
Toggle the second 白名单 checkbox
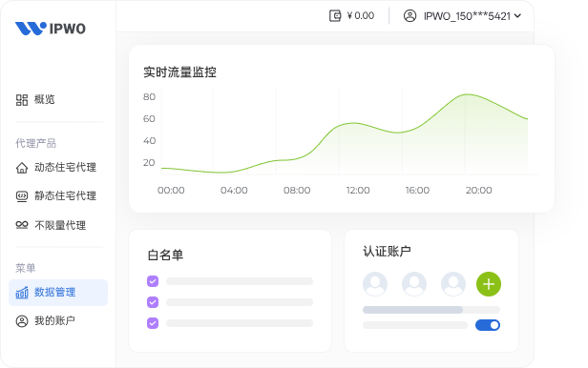pos(153,302)
